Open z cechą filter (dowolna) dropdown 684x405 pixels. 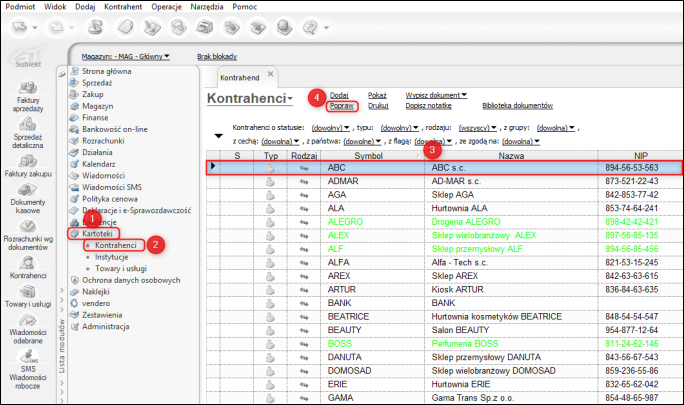(280, 141)
